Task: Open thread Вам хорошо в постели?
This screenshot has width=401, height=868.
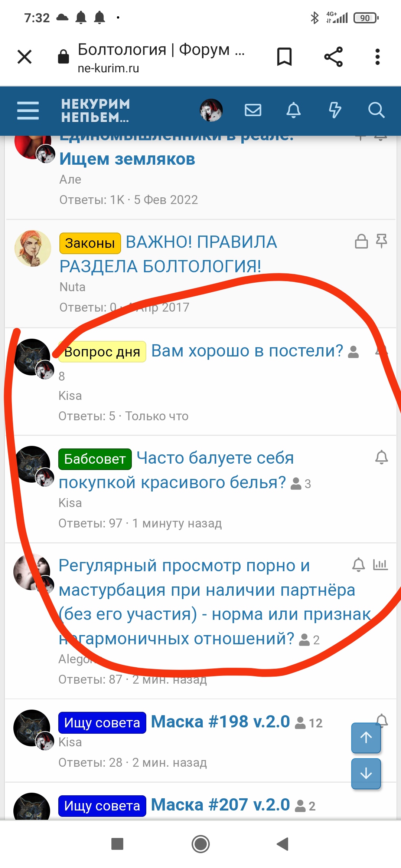Action: [247, 351]
